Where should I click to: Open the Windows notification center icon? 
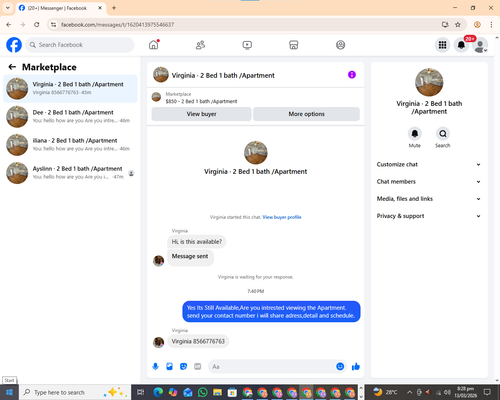pos(487,392)
